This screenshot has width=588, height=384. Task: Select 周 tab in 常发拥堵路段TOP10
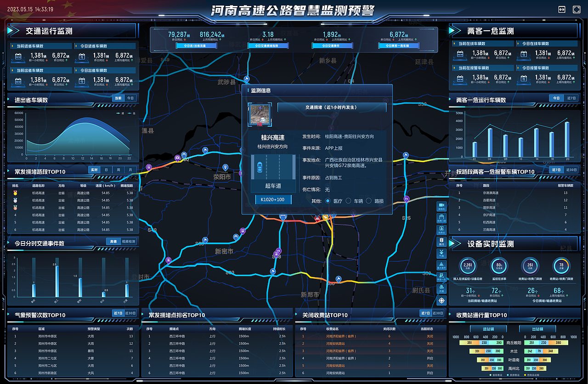click(x=119, y=170)
